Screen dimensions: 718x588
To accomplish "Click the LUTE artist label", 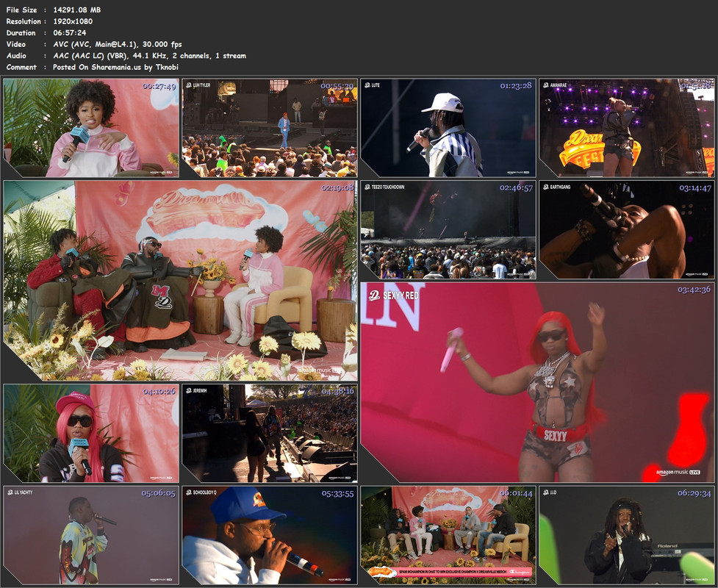I will [x=376, y=85].
